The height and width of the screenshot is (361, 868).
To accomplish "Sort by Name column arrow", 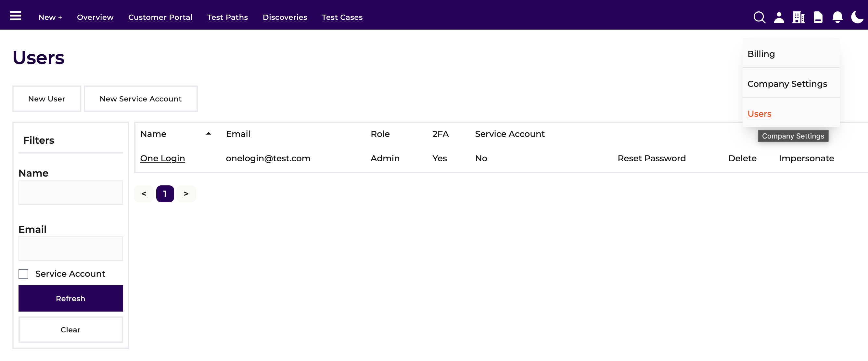I will click(x=209, y=134).
